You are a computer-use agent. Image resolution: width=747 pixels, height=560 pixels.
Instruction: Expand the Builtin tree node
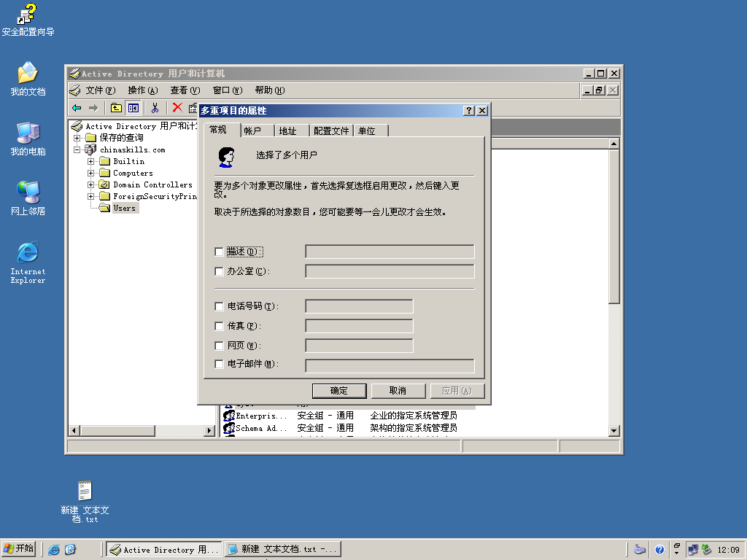90,161
